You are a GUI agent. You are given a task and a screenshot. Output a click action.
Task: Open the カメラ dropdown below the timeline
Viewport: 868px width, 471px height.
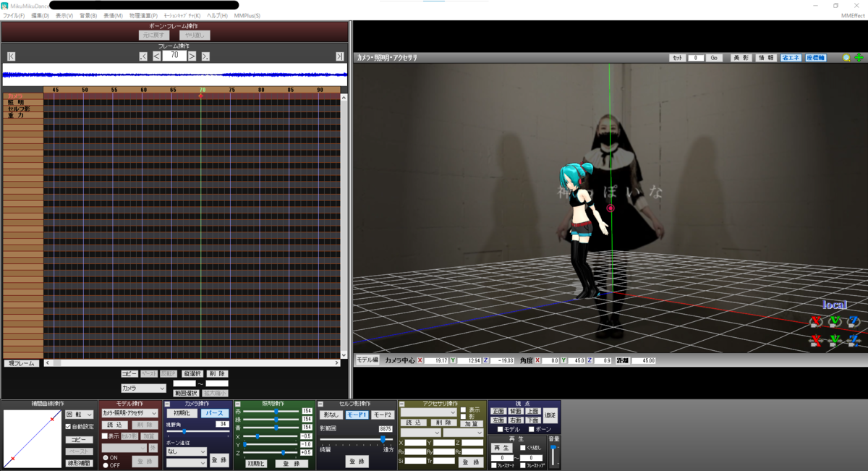pyautogui.click(x=143, y=389)
